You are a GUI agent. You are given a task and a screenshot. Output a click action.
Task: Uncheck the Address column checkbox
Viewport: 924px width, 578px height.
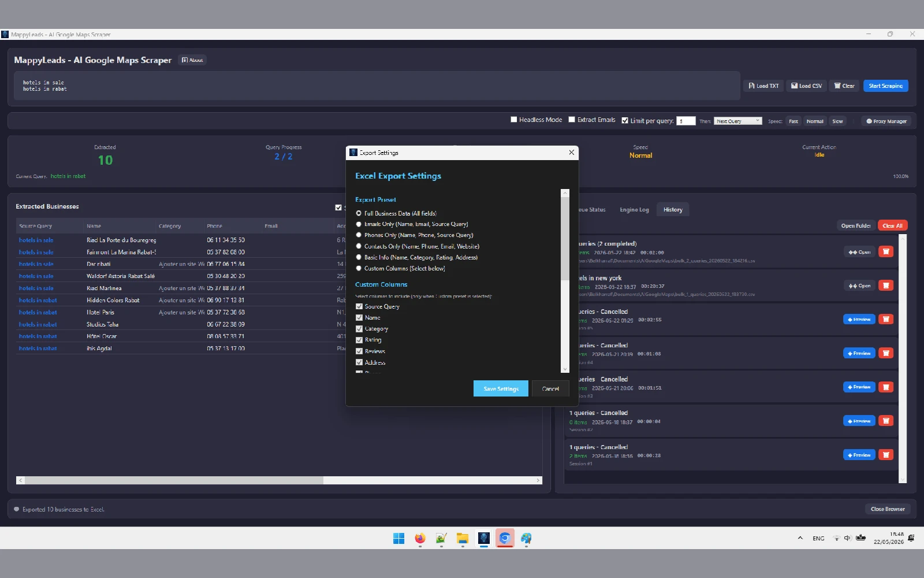pos(359,362)
